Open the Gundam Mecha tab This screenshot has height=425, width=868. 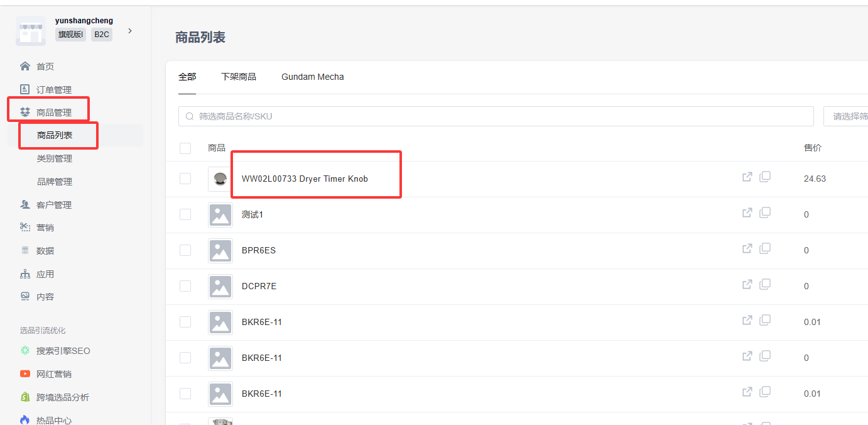[312, 77]
